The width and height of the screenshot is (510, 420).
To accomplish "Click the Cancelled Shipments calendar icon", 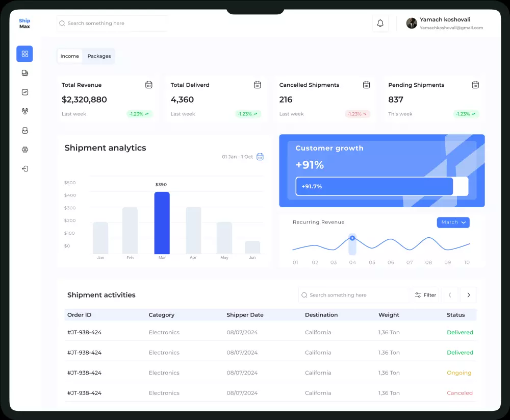I will 366,85.
